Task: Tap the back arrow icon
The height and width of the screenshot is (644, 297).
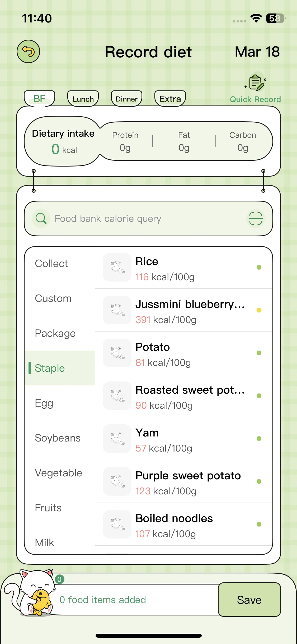Action: click(28, 51)
